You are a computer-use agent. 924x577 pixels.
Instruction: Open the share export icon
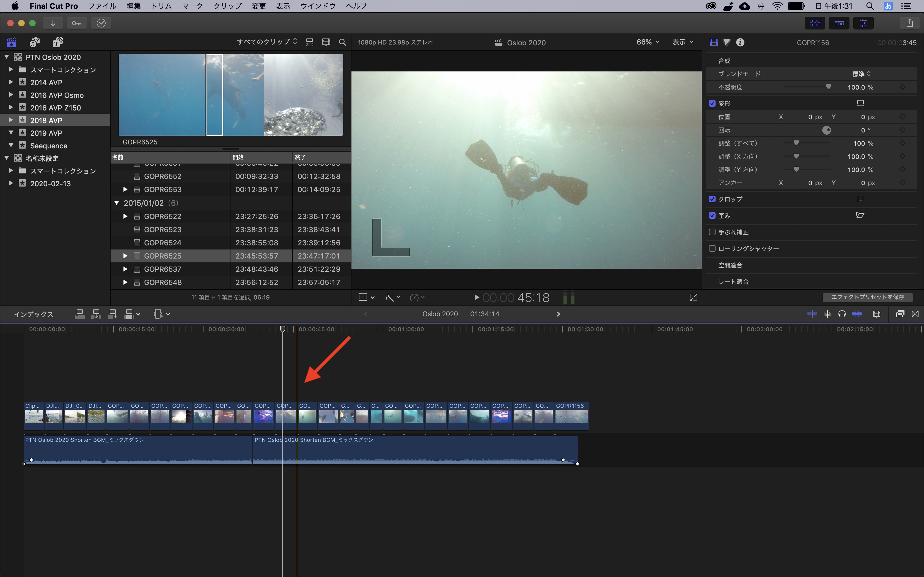pyautogui.click(x=909, y=23)
